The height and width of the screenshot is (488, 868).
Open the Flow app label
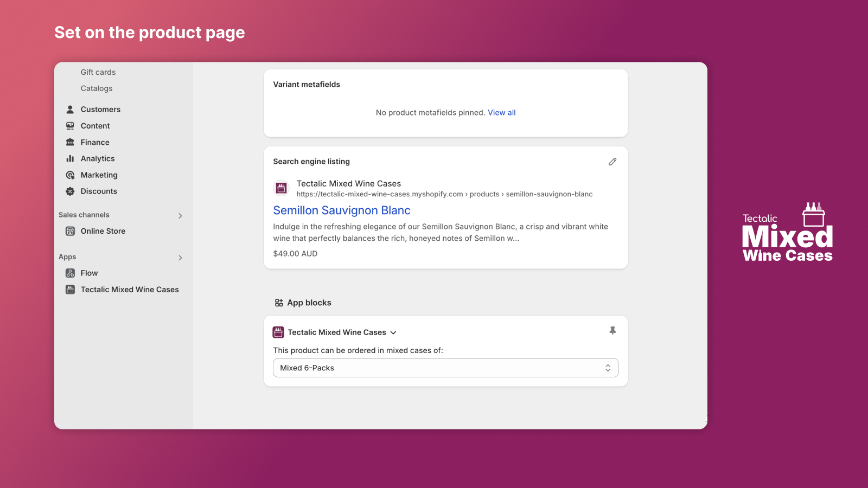(x=90, y=273)
